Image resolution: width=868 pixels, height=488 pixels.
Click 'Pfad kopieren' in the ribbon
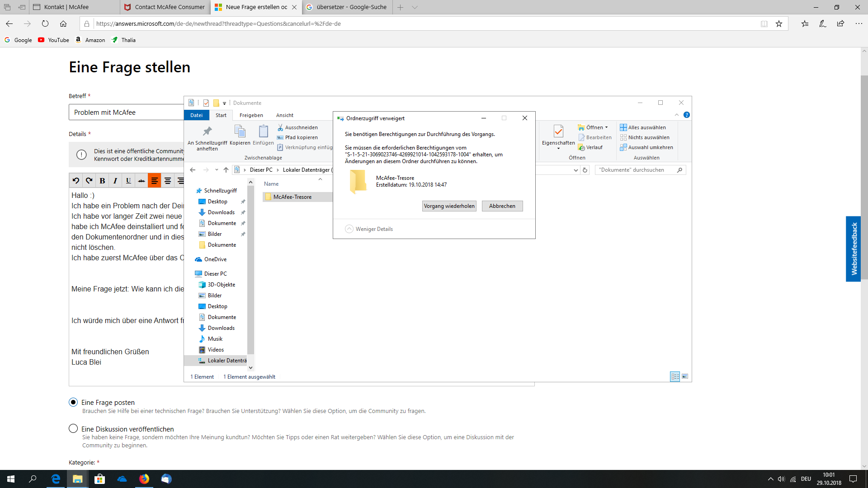coord(297,137)
